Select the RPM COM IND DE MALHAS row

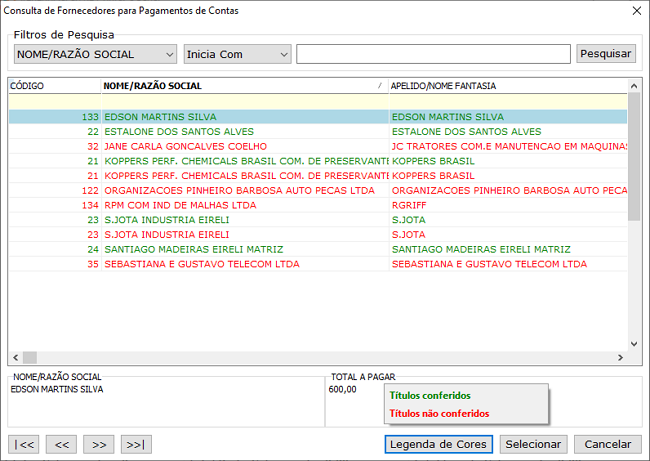pyautogui.click(x=245, y=205)
